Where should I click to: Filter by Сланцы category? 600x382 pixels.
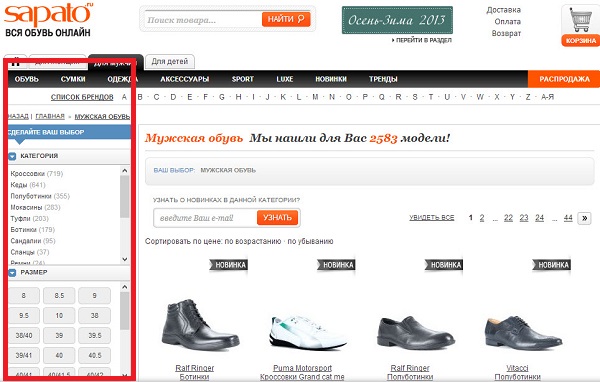pos(30,252)
